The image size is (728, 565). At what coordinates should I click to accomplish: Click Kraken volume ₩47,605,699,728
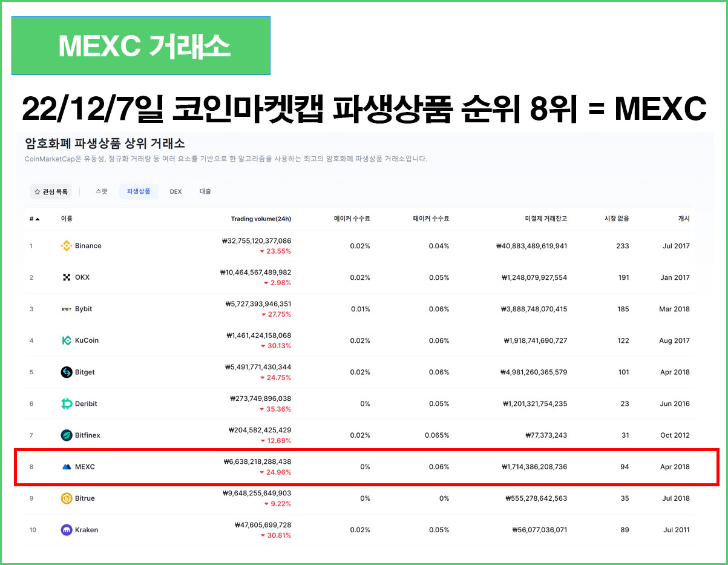(263, 524)
